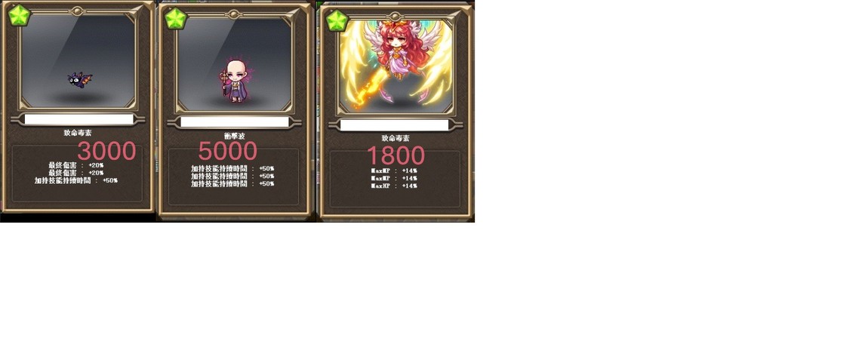
Task: Click the green star on the angel card
Action: pos(336,20)
